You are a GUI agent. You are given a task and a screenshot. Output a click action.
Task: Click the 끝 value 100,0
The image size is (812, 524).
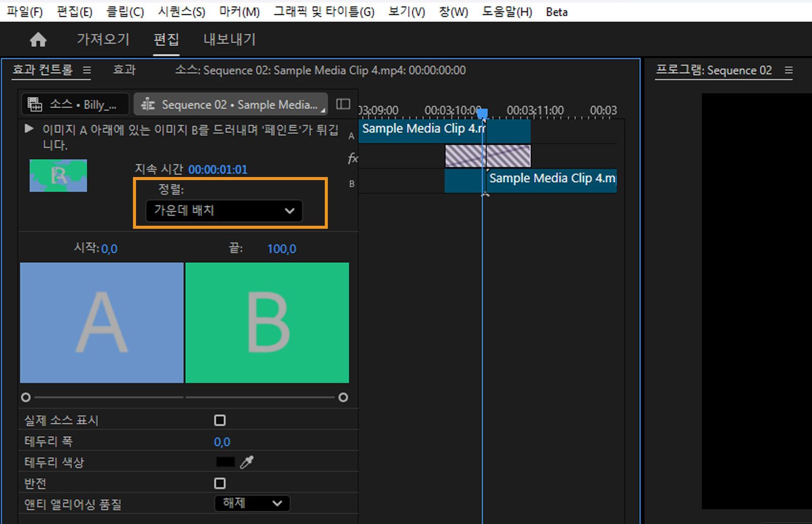point(282,249)
